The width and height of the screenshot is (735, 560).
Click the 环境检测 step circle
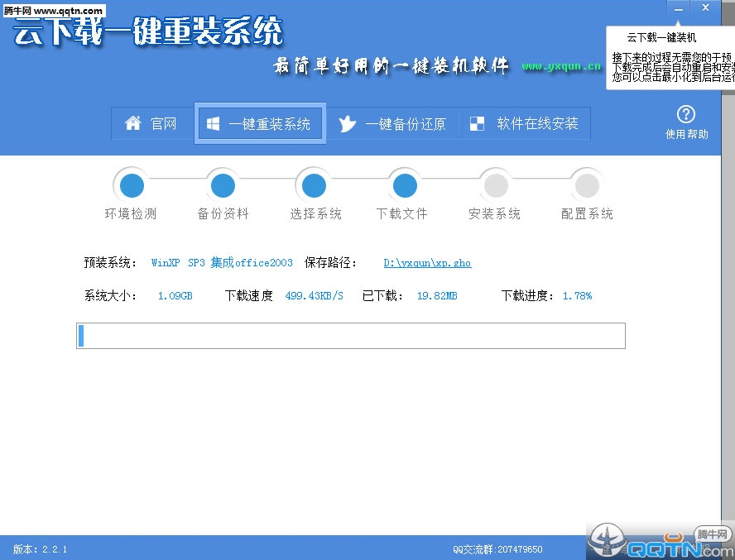pyautogui.click(x=130, y=184)
